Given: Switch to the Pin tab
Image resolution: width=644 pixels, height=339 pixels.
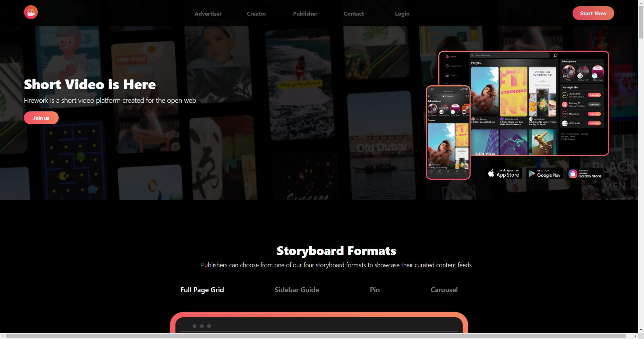Looking at the screenshot, I should tap(375, 290).
